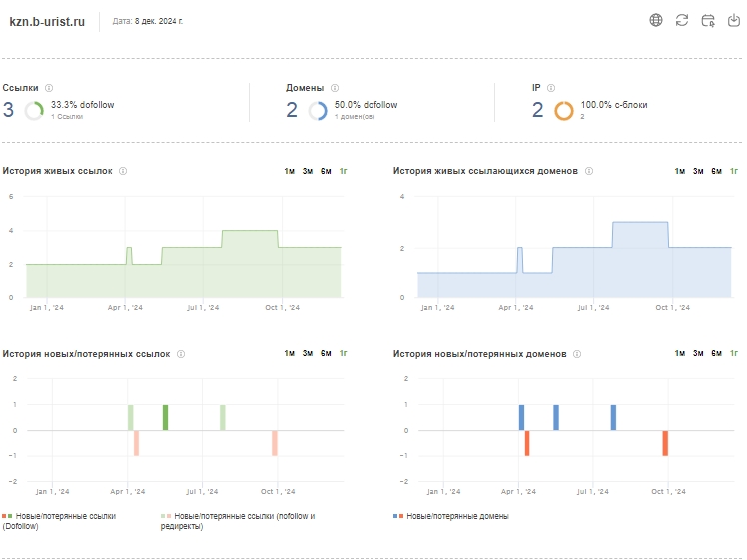Open info icon beside История живых ссылающихся доменов
The image size is (747, 560).
589,171
